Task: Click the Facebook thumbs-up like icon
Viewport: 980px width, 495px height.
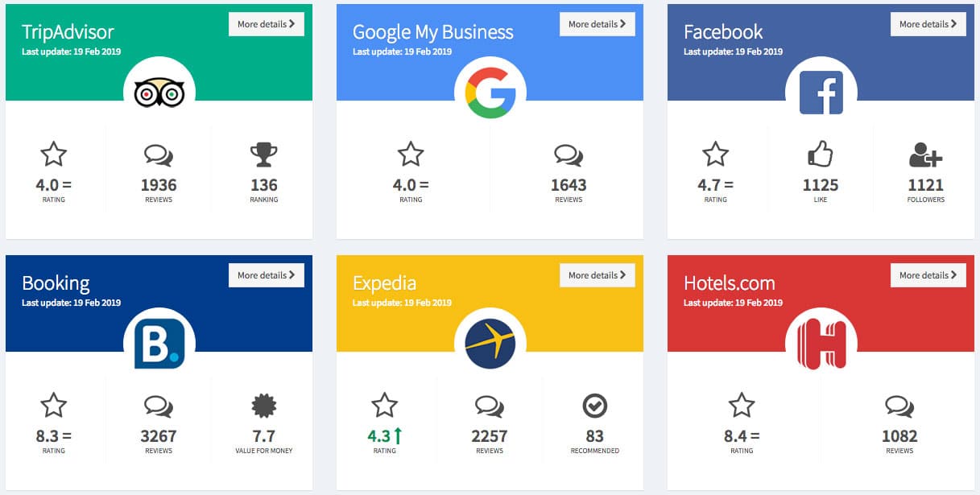Action: coord(821,154)
